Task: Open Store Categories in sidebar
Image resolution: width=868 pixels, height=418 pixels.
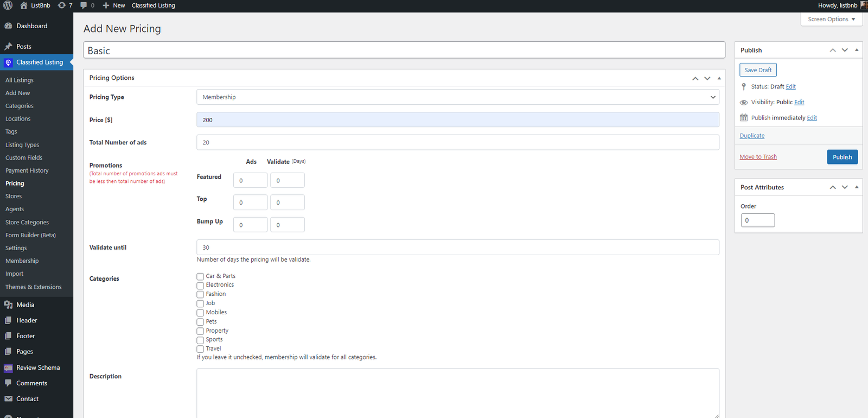Action: 27,223
